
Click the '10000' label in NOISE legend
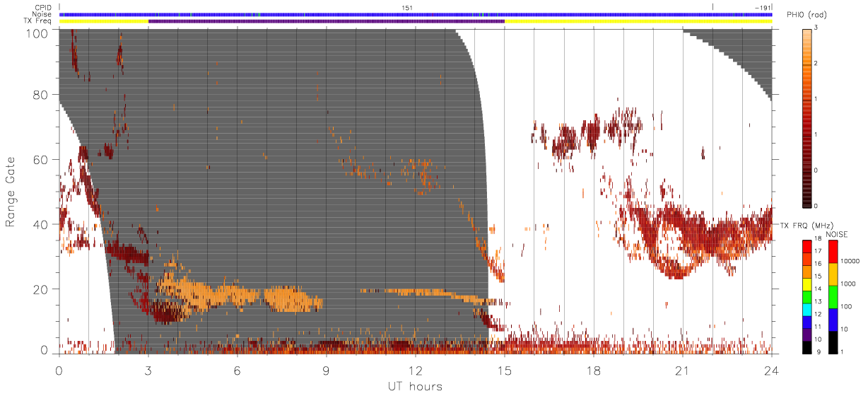pyautogui.click(x=849, y=261)
